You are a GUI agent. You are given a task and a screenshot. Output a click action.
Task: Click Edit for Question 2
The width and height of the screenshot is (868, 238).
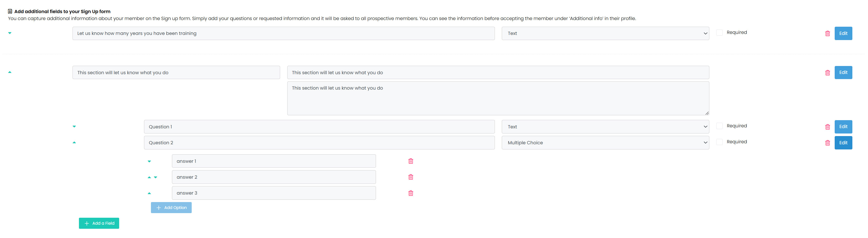[x=843, y=142]
